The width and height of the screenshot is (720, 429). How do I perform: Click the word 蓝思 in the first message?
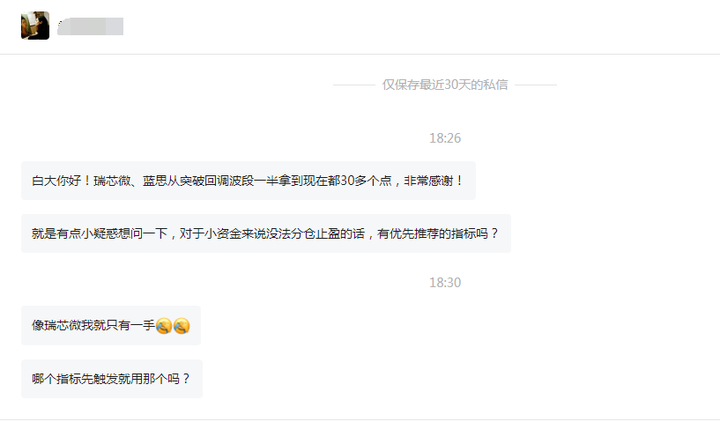[x=155, y=181]
